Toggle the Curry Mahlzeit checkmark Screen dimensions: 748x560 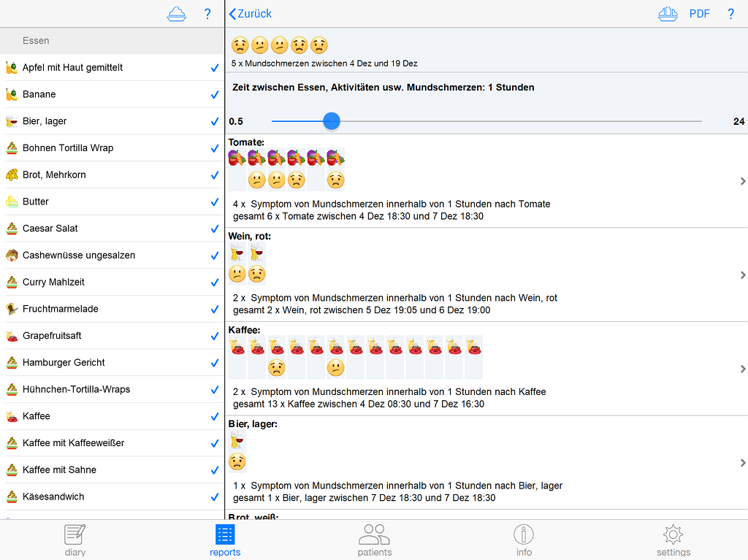(215, 283)
